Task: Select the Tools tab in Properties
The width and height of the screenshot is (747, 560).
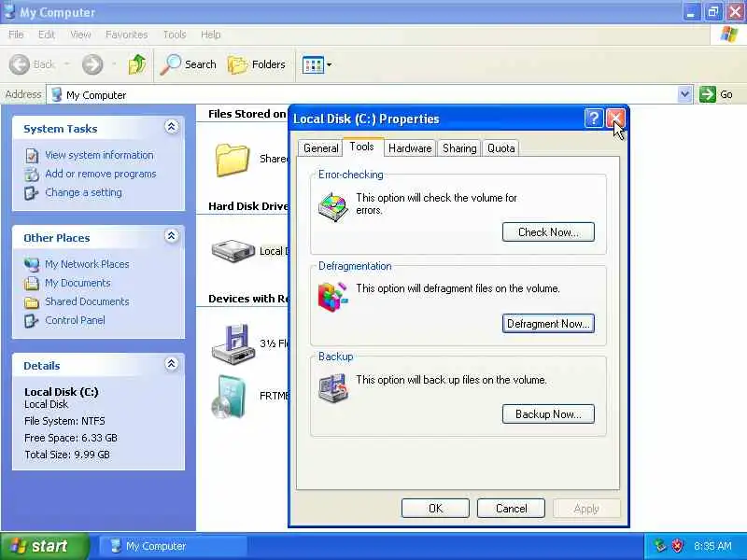Action: point(361,147)
